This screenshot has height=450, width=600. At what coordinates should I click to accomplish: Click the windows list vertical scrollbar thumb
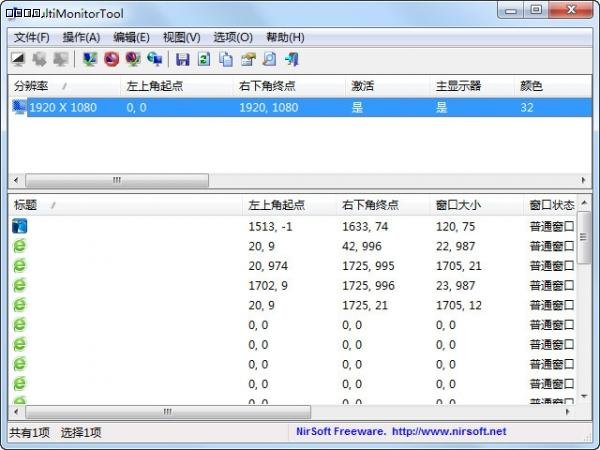pyautogui.click(x=584, y=238)
